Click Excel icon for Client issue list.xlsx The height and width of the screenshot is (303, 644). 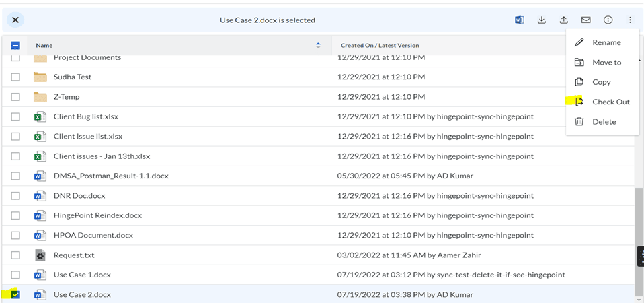40,137
